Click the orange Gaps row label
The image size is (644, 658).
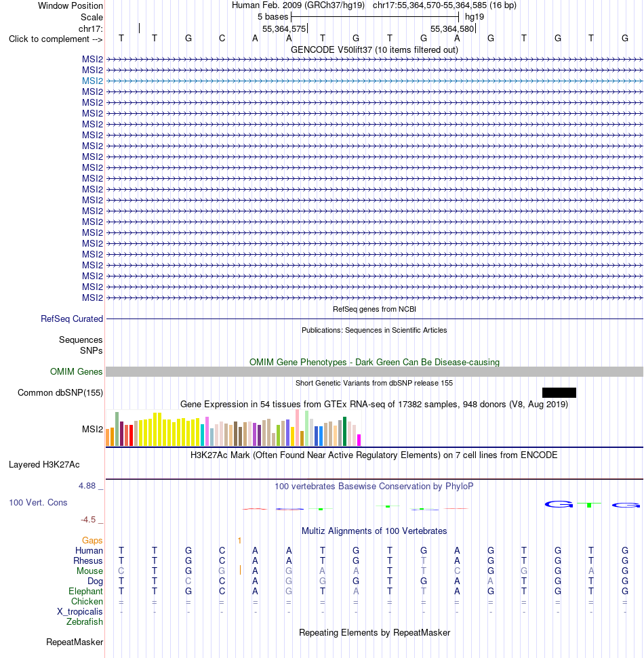[92, 541]
